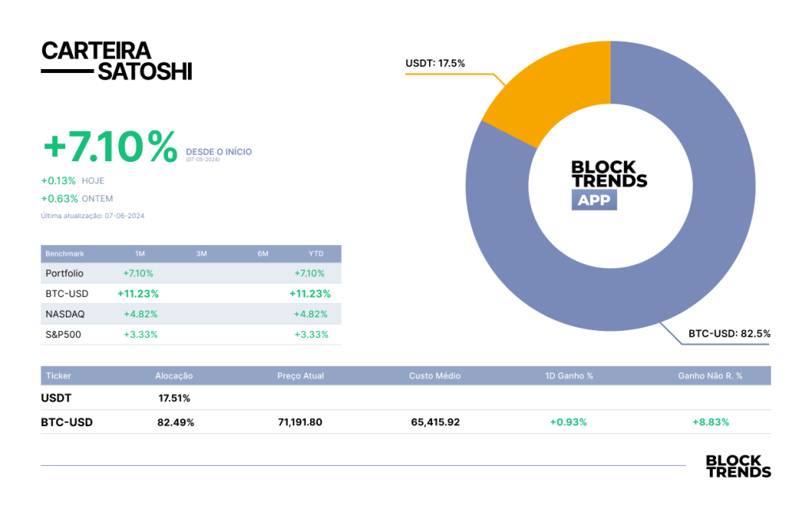Sort by the Preço Atual column header
The height and width of the screenshot is (519, 812).
pyautogui.click(x=301, y=376)
